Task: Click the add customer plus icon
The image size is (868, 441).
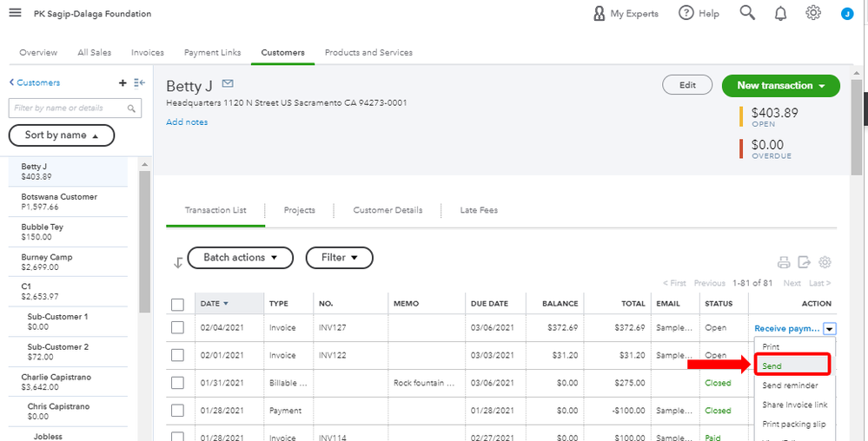Action: [123, 82]
